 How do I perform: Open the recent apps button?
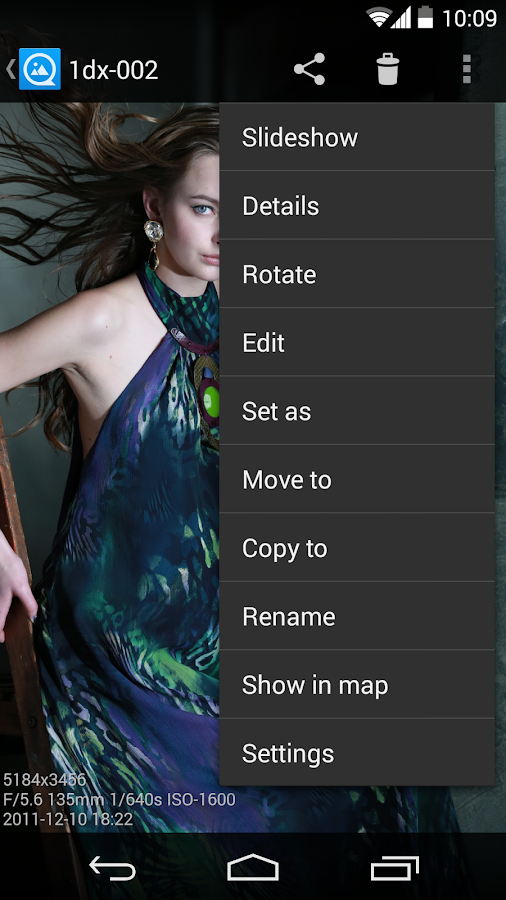coord(394,868)
